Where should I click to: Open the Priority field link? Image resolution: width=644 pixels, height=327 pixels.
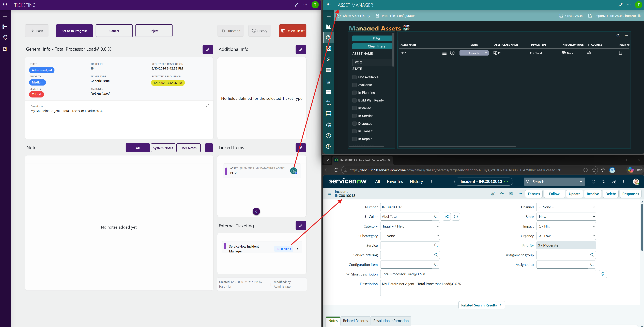point(528,245)
